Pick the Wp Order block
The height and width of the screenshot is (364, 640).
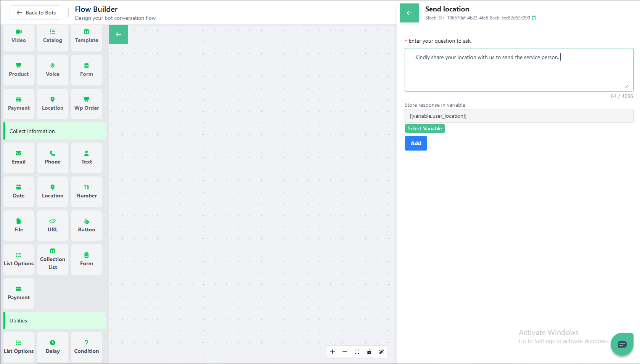click(x=87, y=104)
